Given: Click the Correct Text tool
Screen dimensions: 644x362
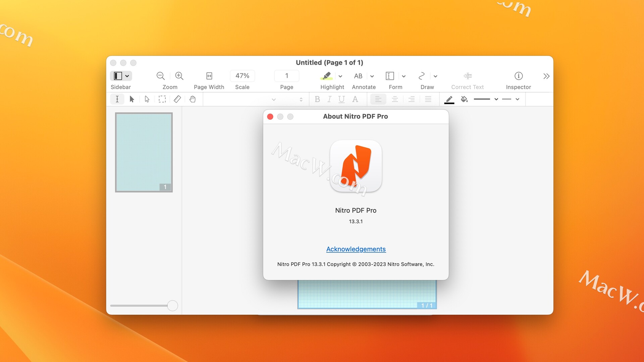Looking at the screenshot, I should point(468,76).
